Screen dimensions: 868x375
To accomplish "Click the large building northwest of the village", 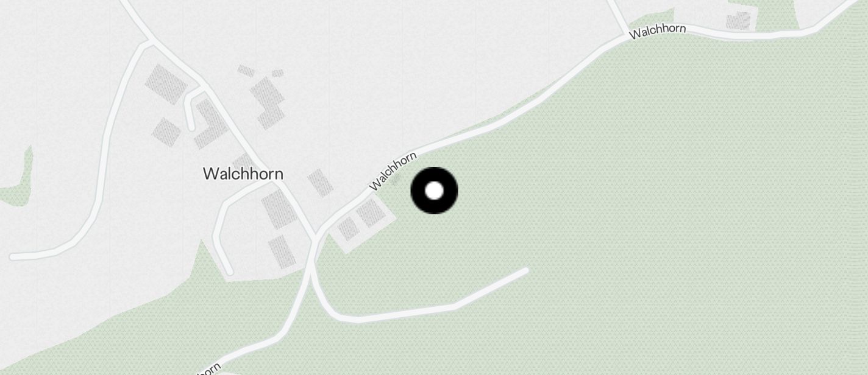I will click(166, 84).
